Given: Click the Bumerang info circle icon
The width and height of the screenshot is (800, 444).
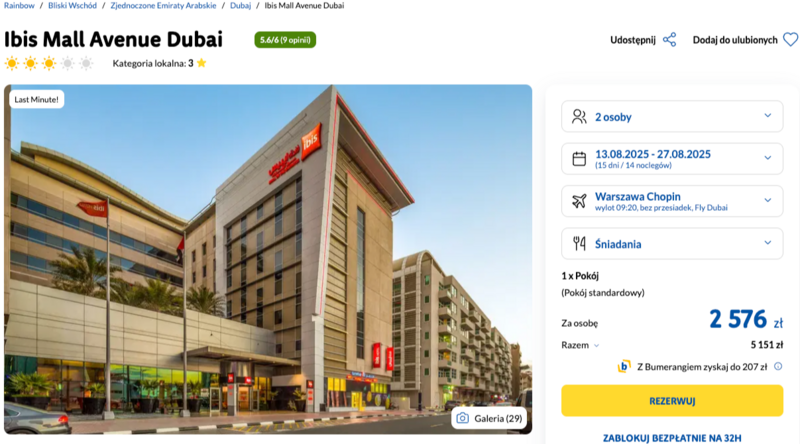Looking at the screenshot, I should [778, 366].
